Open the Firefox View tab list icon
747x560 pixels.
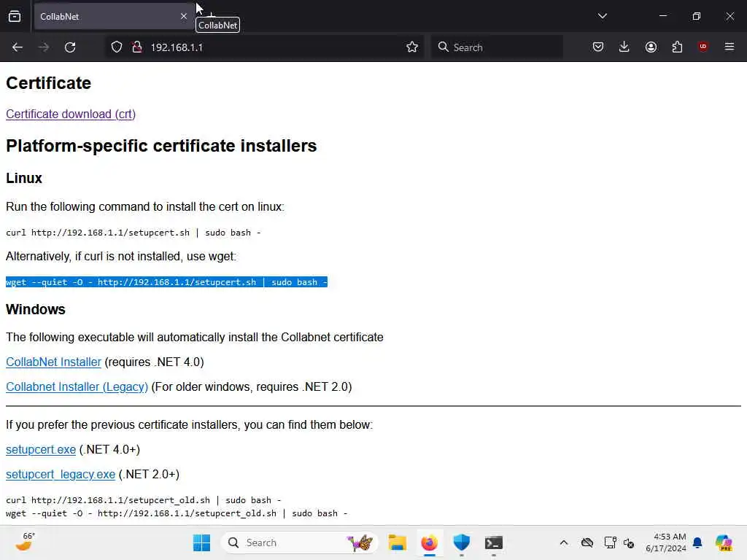[15, 16]
